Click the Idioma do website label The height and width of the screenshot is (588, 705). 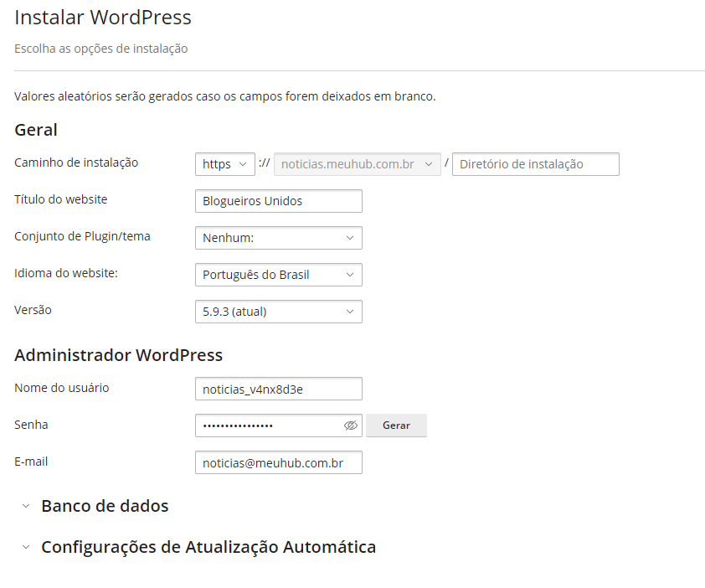click(66, 274)
